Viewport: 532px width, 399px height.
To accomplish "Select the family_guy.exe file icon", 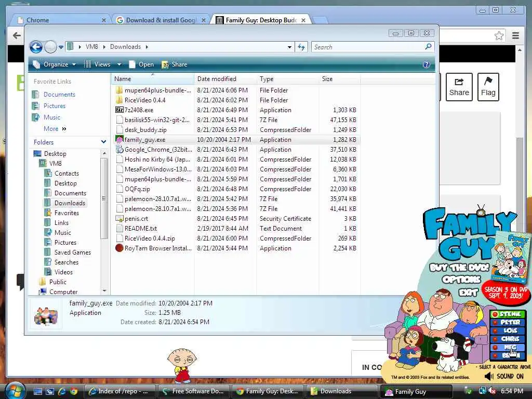I will (x=119, y=139).
